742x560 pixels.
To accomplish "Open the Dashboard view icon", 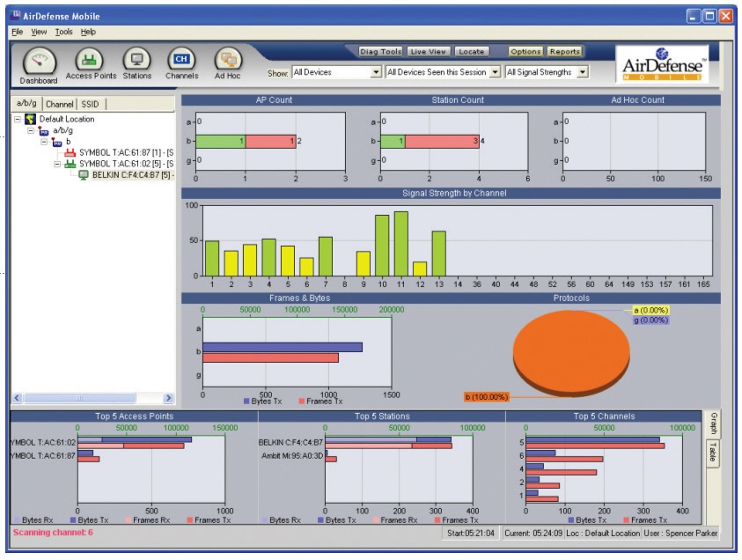I will [x=40, y=62].
